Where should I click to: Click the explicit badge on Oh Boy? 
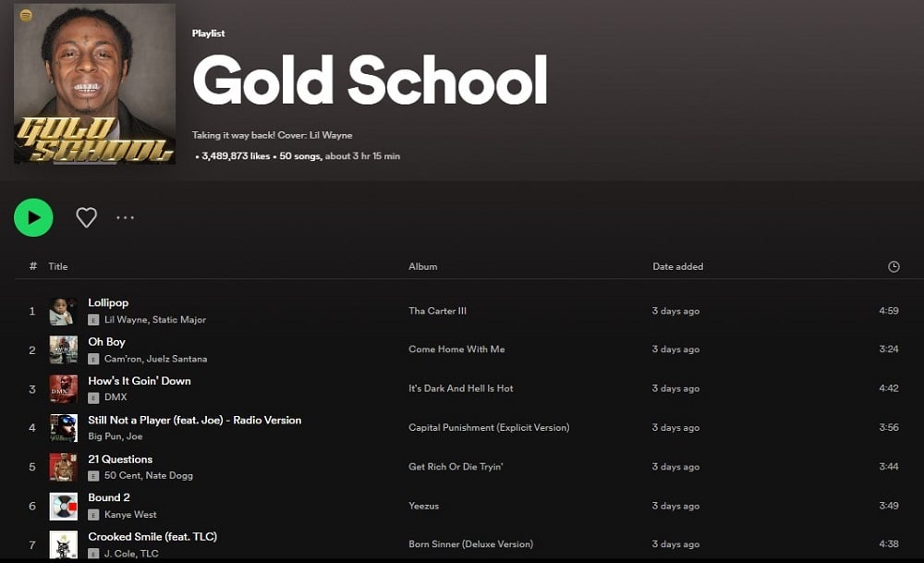pos(93,359)
